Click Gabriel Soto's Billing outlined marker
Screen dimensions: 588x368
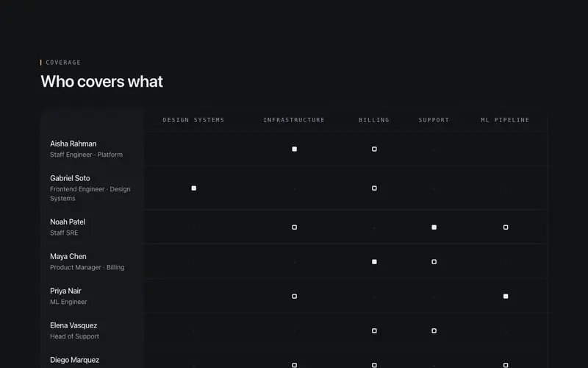[x=374, y=188]
